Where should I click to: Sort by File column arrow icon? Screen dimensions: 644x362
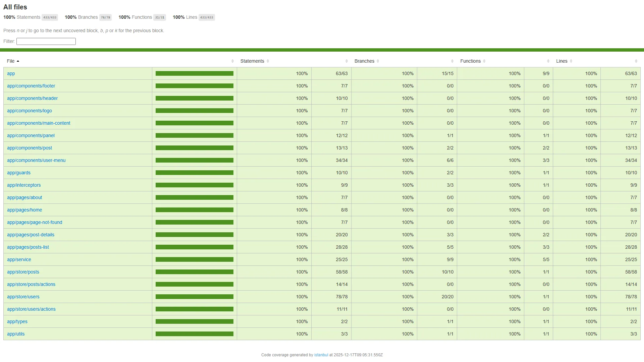tap(18, 61)
